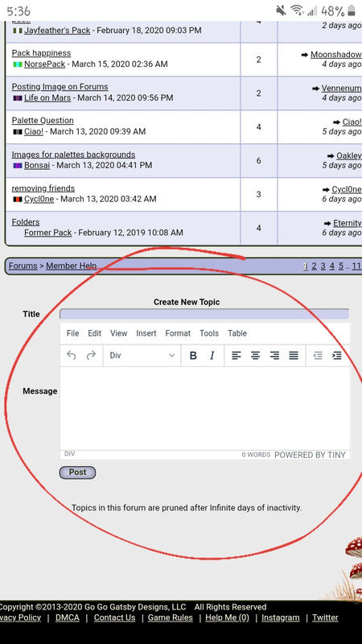The height and width of the screenshot is (644, 362).
Task: Open the View menu in editor
Action: point(118,333)
